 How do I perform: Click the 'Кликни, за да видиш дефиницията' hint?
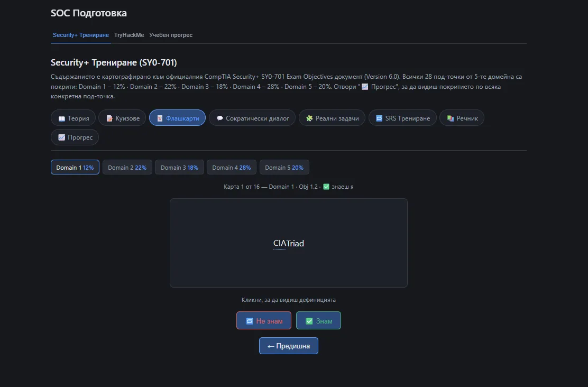pos(288,300)
